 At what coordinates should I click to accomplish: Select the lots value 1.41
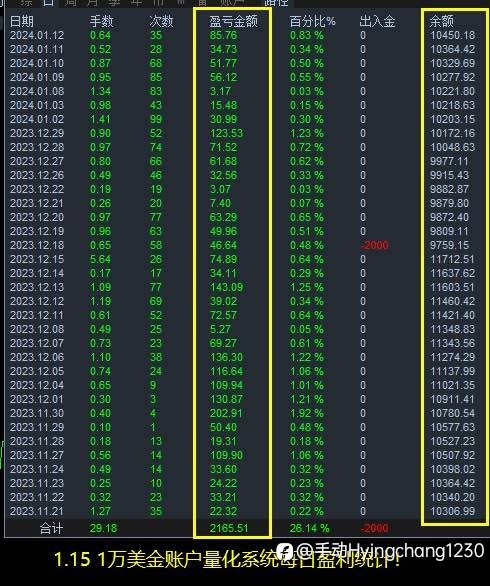coord(100,120)
